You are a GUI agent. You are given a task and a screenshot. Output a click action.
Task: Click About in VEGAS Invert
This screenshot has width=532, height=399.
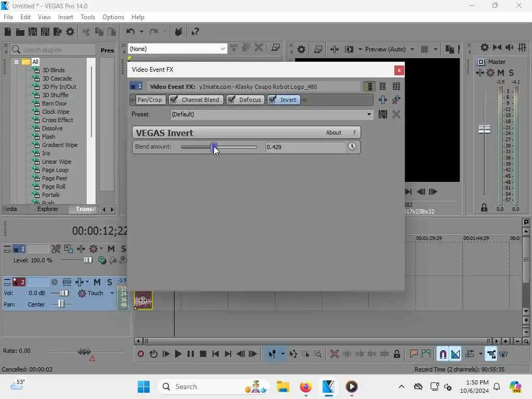(333, 132)
